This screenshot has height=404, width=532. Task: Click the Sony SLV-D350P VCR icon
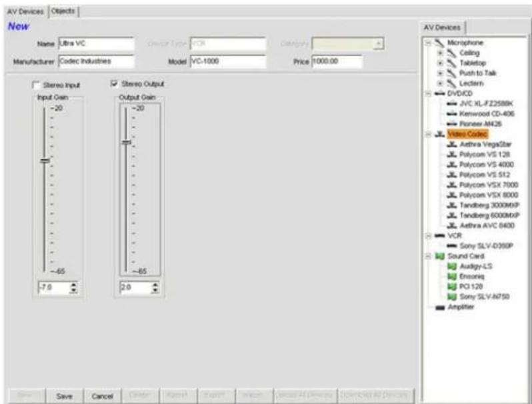pos(452,246)
